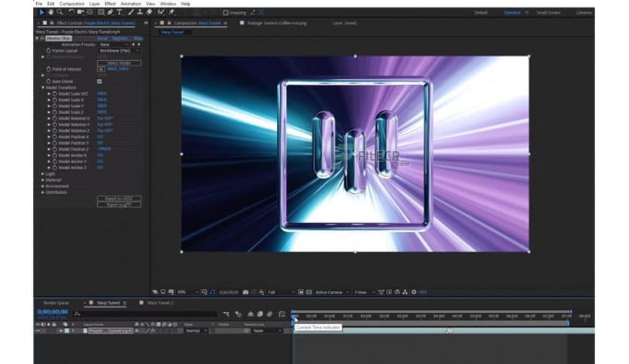
Task: Expand the Light property group
Action: 42,174
